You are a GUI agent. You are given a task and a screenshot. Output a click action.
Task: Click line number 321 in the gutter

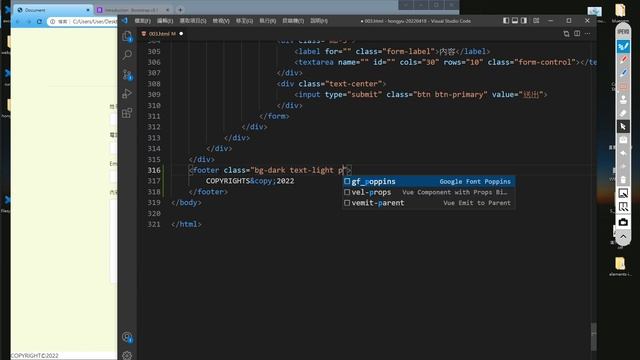(x=154, y=224)
